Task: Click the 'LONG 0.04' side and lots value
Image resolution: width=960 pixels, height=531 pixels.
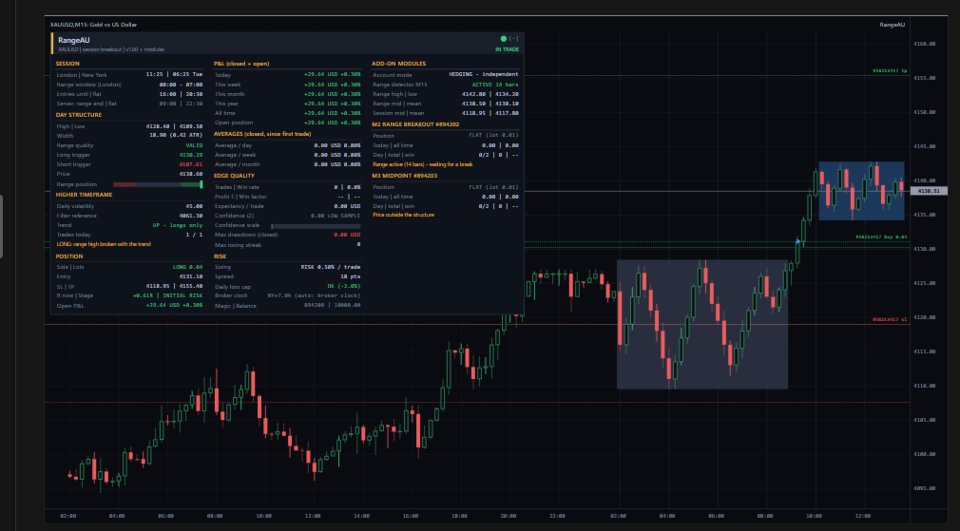Action: tap(188, 267)
